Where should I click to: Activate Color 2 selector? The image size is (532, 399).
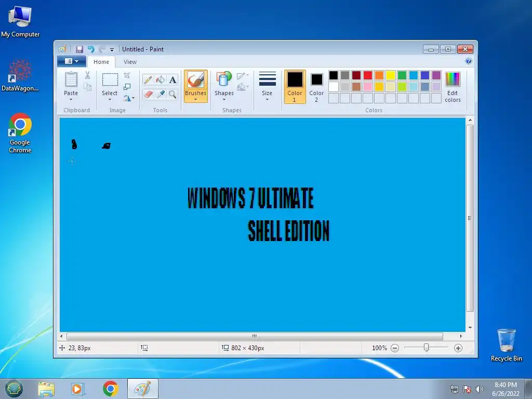click(x=316, y=87)
